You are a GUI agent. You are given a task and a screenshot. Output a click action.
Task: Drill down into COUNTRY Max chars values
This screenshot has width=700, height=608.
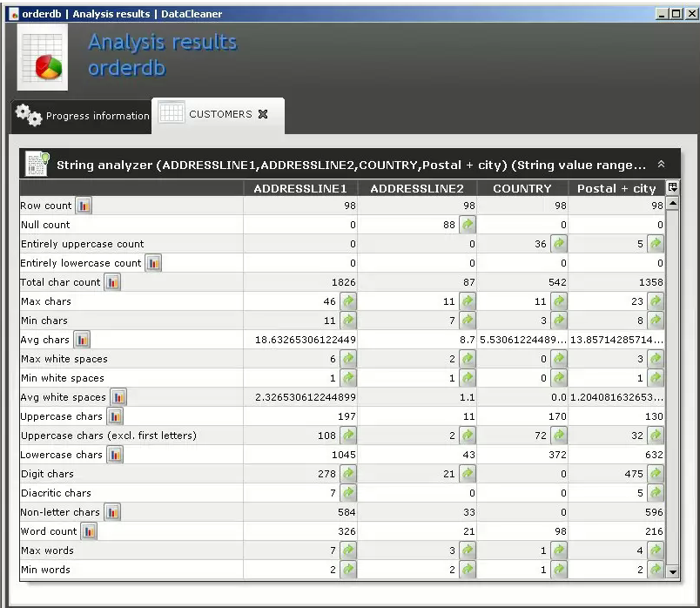559,301
